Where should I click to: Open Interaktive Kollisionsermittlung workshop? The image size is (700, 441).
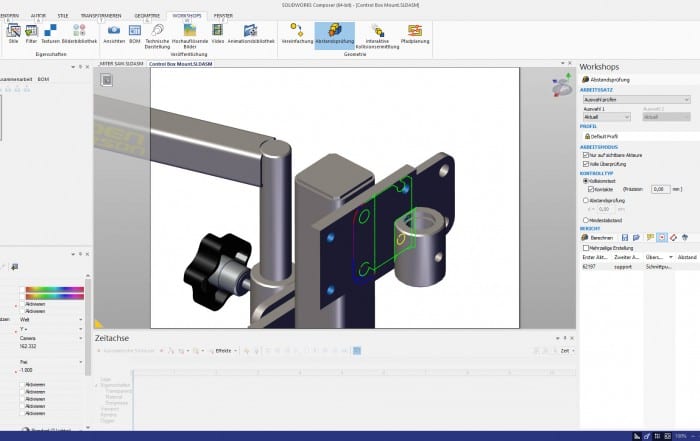(x=377, y=36)
